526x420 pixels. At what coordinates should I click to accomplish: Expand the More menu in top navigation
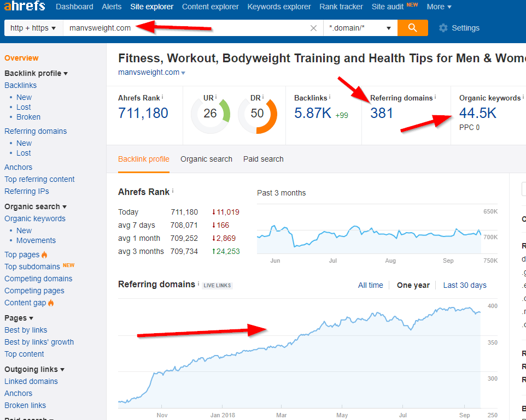pyautogui.click(x=439, y=7)
